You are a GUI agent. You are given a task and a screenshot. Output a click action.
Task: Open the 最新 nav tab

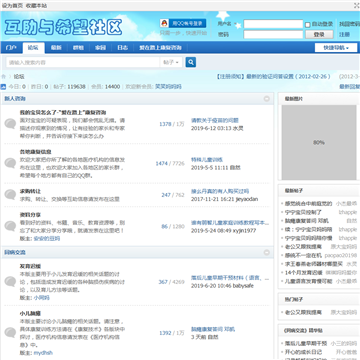56,48
